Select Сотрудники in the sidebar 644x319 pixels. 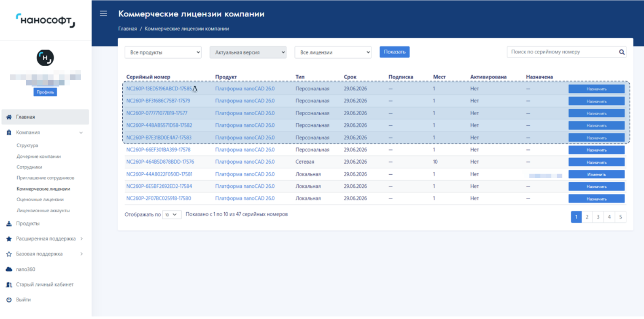(x=29, y=167)
